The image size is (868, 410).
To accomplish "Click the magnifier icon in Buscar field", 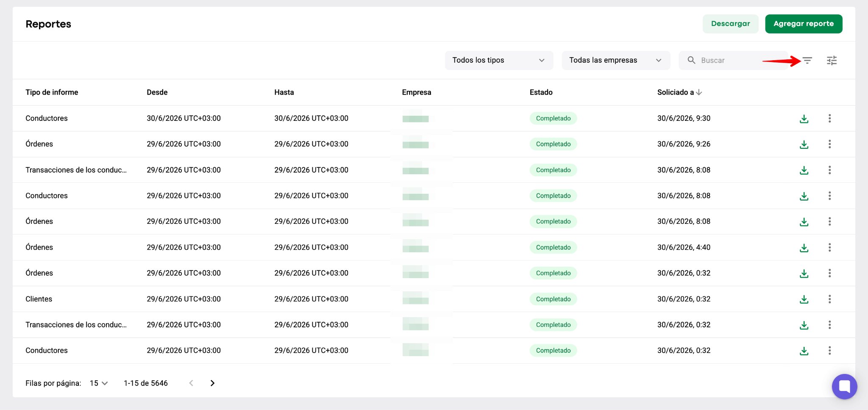I will coord(691,60).
